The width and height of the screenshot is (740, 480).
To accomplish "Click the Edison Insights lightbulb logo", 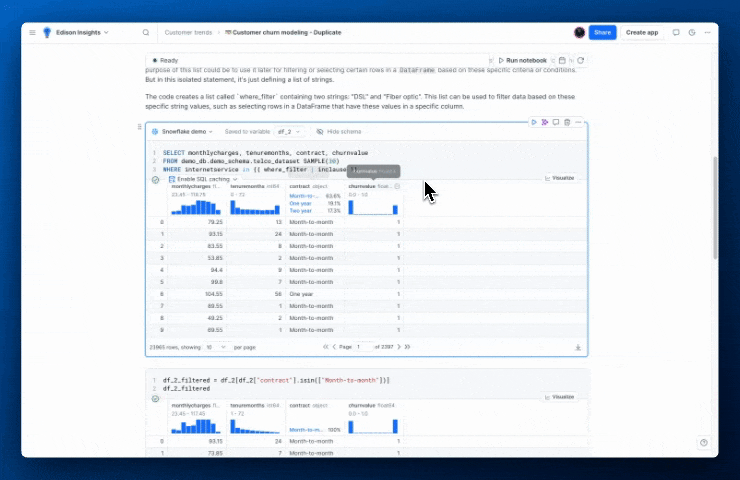I will pyautogui.click(x=47, y=33).
